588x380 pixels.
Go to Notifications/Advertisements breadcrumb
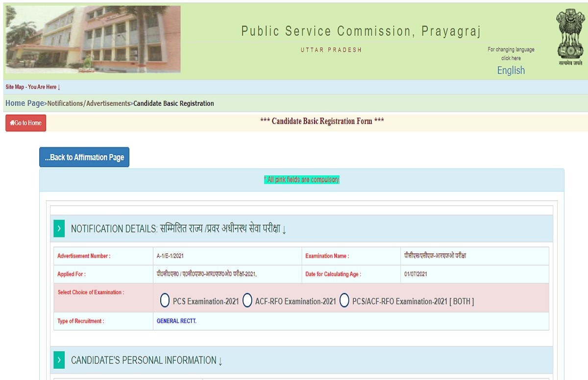pyautogui.click(x=89, y=103)
